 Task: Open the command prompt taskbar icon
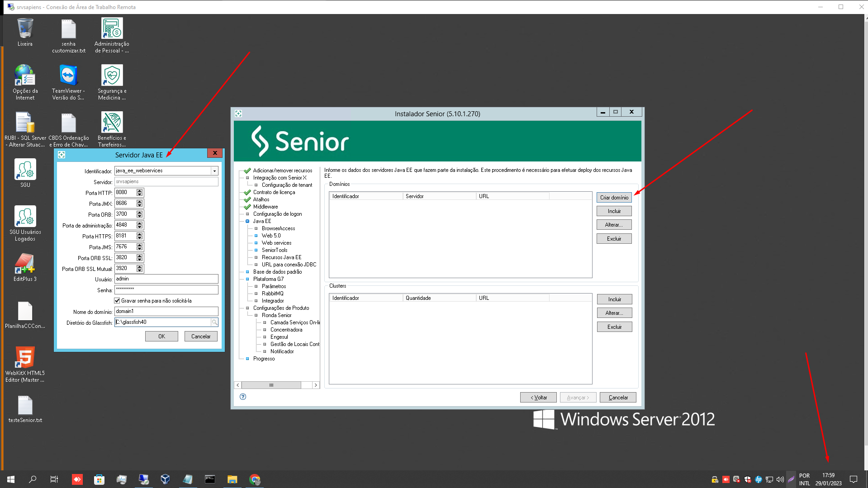pyautogui.click(x=210, y=479)
